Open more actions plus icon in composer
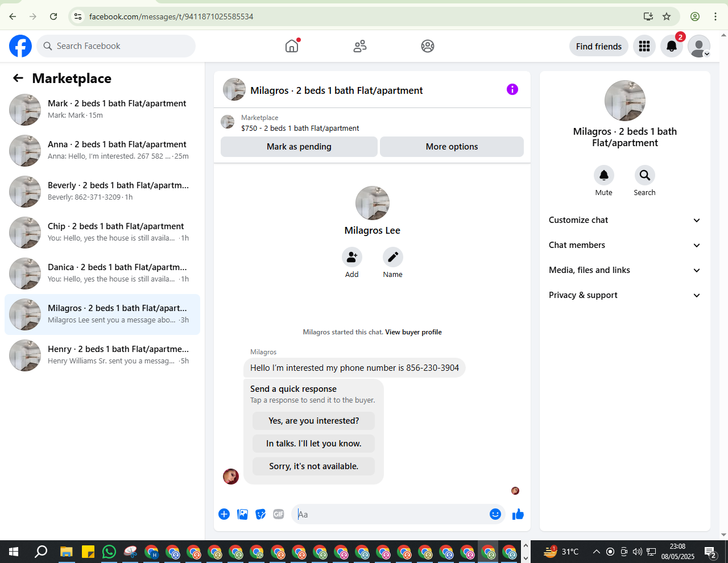 224,514
